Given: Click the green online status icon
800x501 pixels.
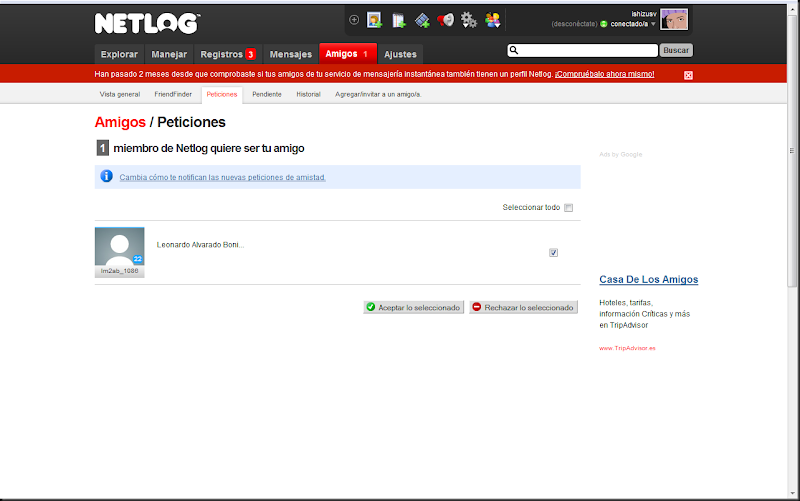Looking at the screenshot, I should pos(604,24).
